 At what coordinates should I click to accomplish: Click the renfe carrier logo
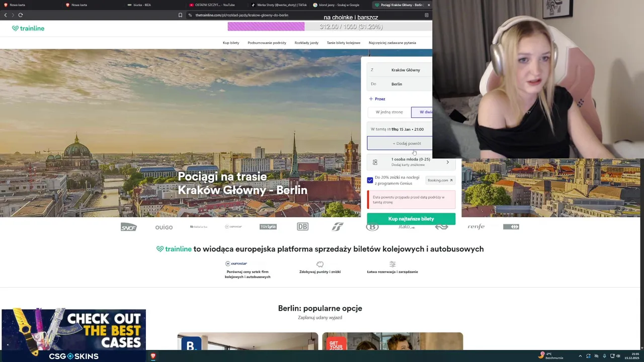(476, 227)
